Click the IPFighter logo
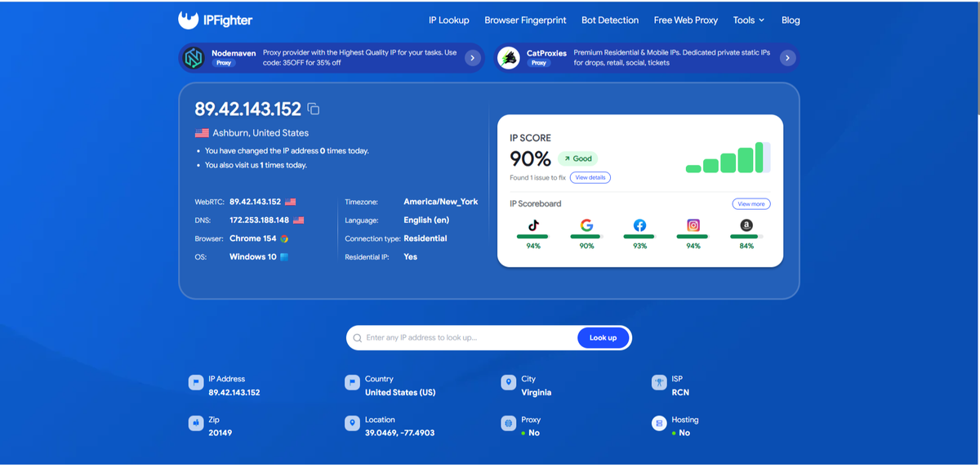Viewport: 980px width, 472px height. click(x=215, y=20)
